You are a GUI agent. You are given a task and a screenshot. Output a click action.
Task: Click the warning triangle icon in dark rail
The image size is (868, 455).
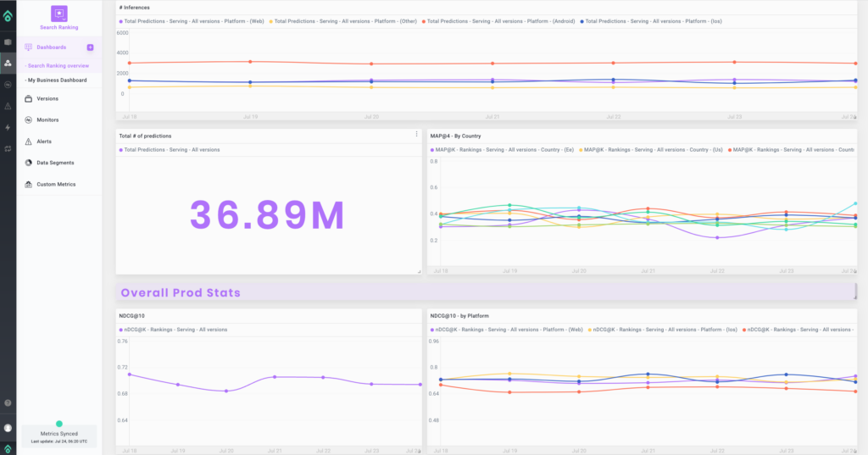[x=8, y=106]
